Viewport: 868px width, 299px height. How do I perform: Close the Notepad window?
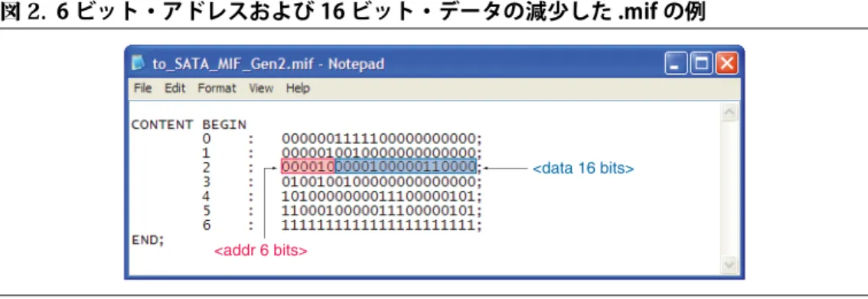(726, 64)
